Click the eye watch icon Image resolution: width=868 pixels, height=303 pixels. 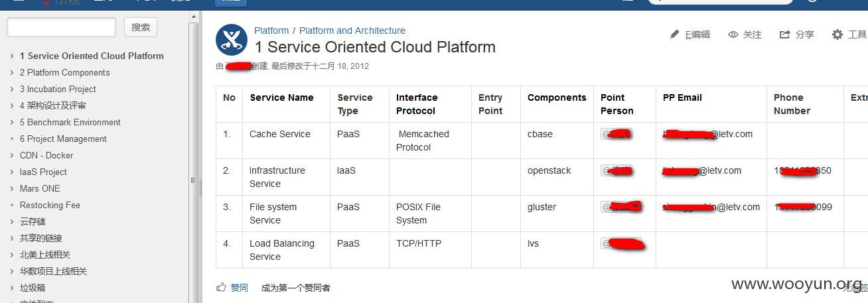733,34
